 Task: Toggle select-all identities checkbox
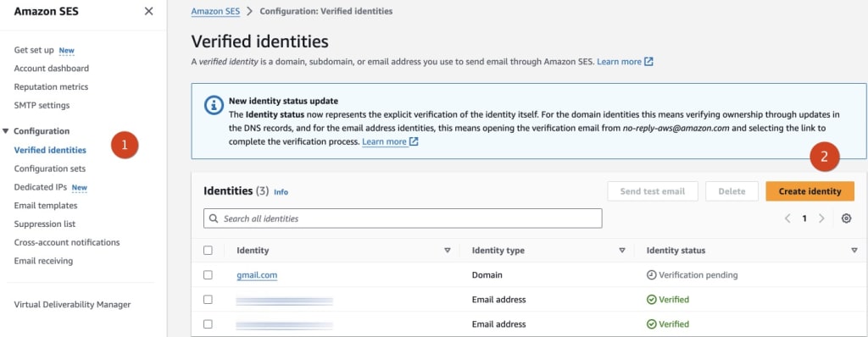(208, 250)
